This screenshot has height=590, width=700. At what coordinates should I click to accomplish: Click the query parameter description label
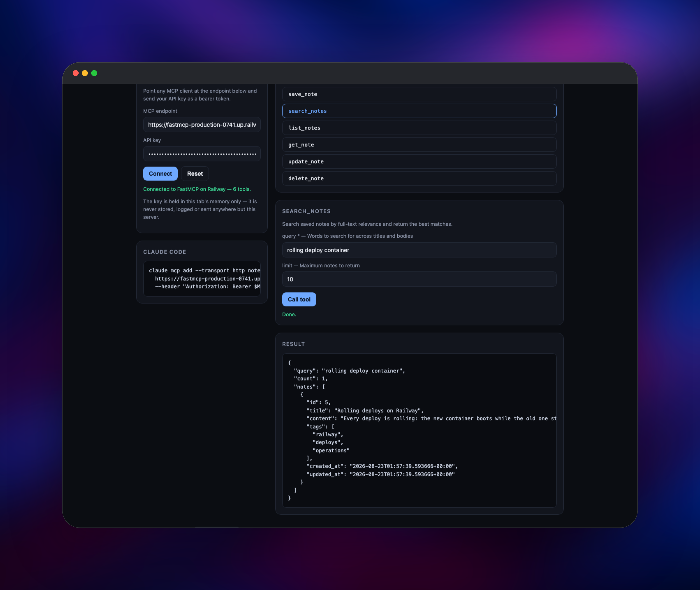click(347, 236)
